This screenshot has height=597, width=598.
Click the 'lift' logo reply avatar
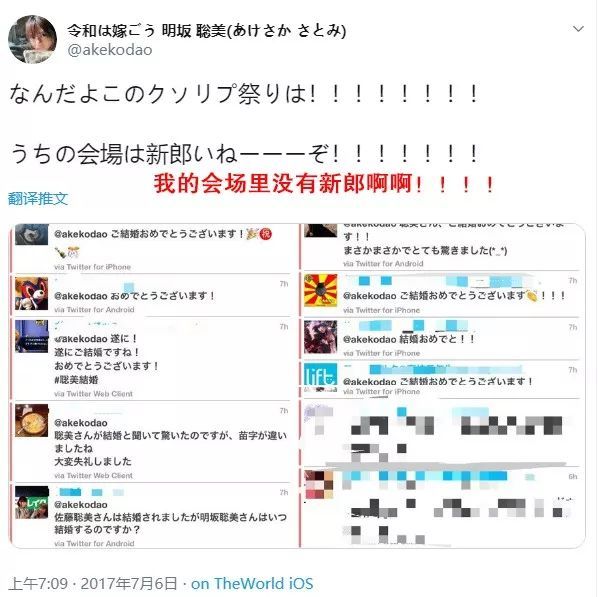320,377
